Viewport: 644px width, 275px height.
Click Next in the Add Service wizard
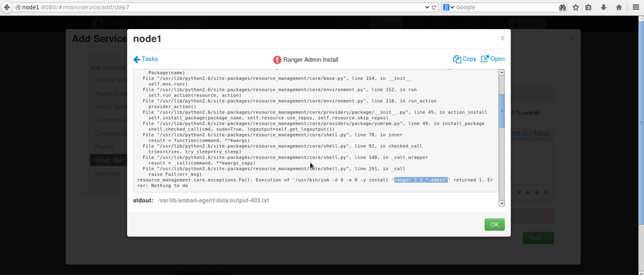(538, 238)
